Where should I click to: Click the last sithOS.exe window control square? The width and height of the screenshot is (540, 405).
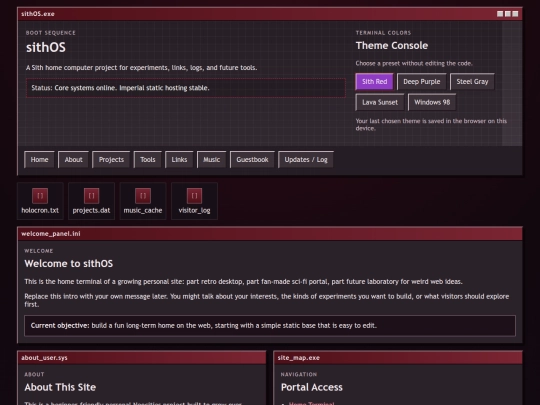coord(515,14)
